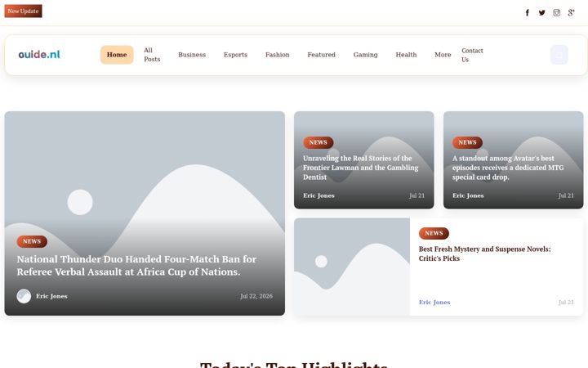
Task: Open the Health menu item
Action: pos(406,55)
